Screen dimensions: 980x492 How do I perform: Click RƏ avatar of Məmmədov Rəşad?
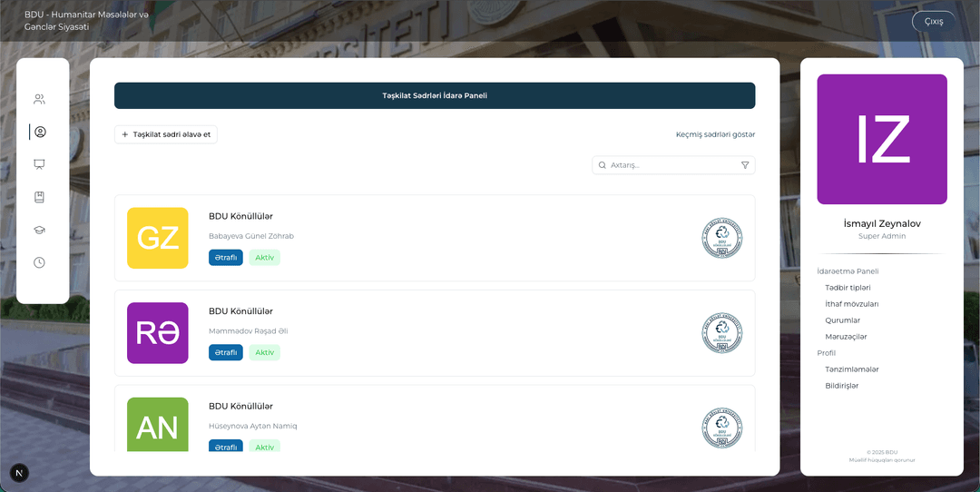click(x=158, y=333)
